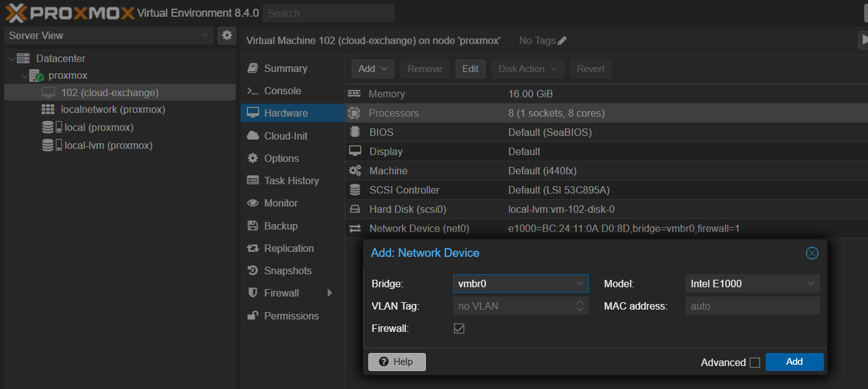868x389 pixels.
Task: Open the Bridge vmbr0 dropdown
Action: tap(580, 284)
